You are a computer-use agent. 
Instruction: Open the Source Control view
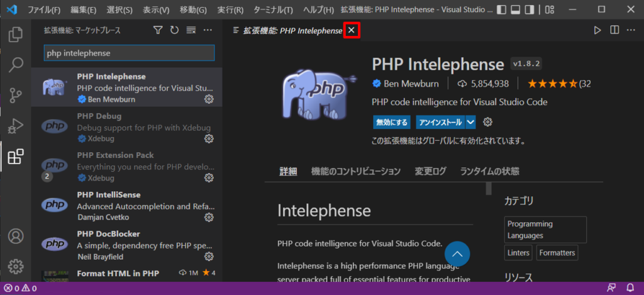[16, 96]
